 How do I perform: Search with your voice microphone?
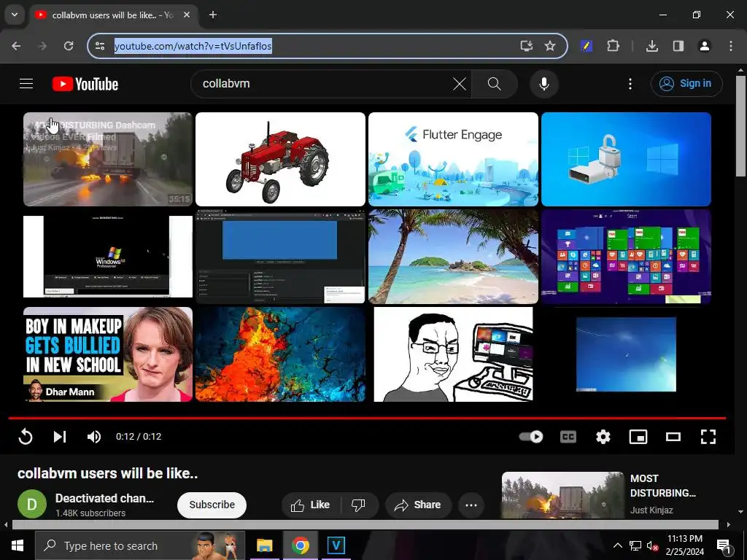pyautogui.click(x=544, y=84)
